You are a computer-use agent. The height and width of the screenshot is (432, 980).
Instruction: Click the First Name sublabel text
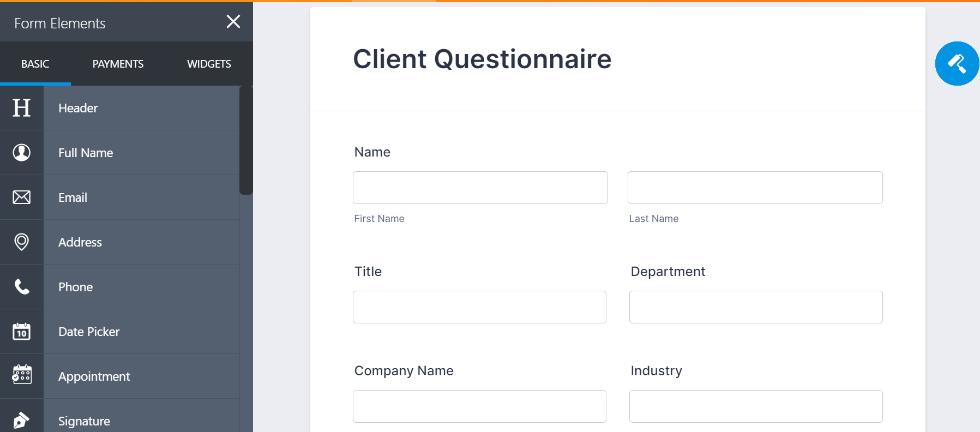(x=380, y=219)
